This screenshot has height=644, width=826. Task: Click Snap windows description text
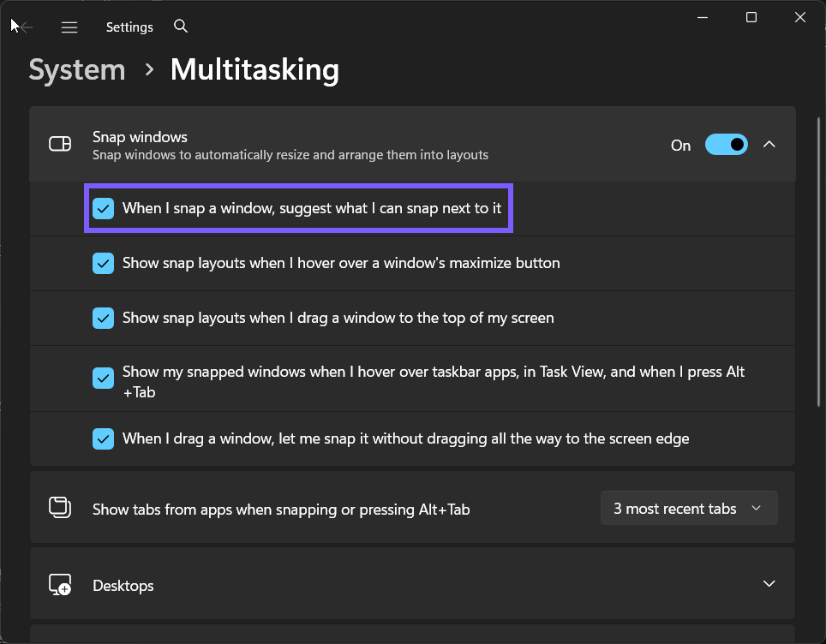coord(290,155)
